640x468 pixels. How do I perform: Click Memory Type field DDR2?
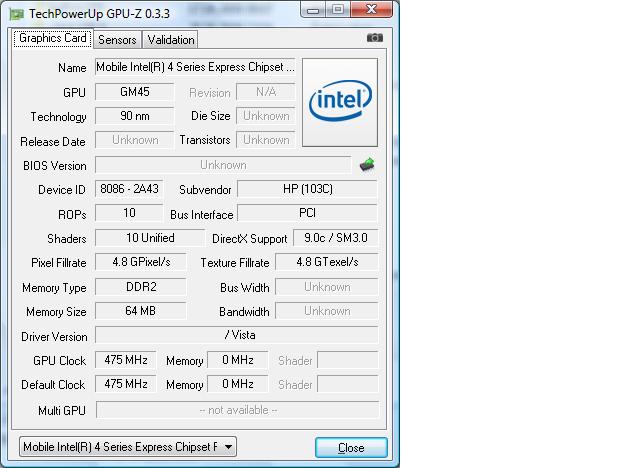(141, 287)
